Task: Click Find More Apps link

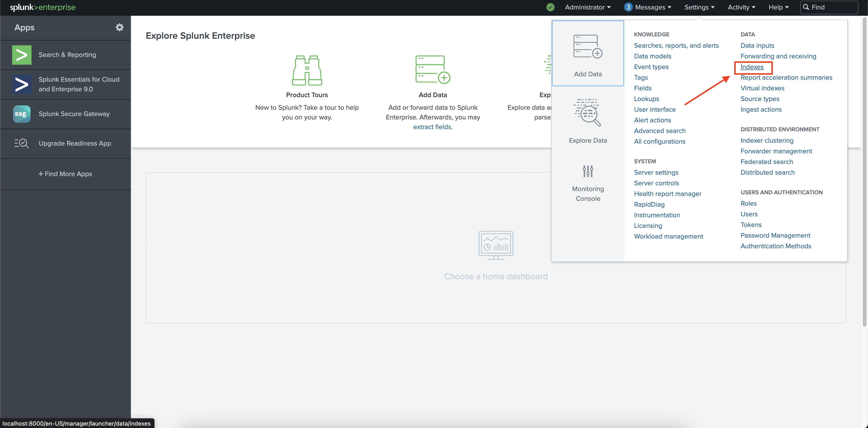Action: [x=65, y=174]
